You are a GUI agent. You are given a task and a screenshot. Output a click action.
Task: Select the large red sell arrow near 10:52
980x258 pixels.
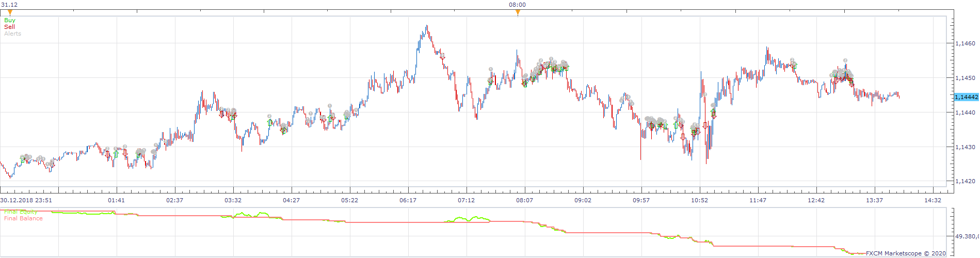(705, 126)
